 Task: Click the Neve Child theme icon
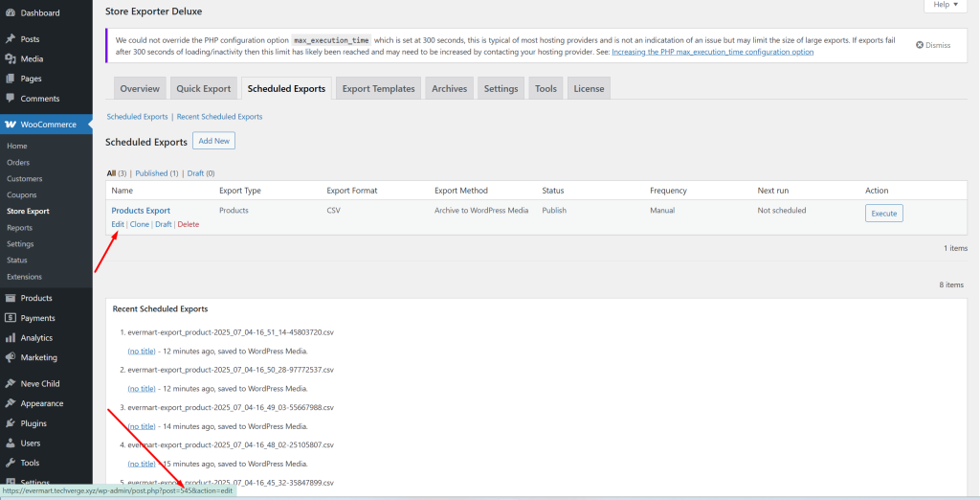pyautogui.click(x=10, y=383)
